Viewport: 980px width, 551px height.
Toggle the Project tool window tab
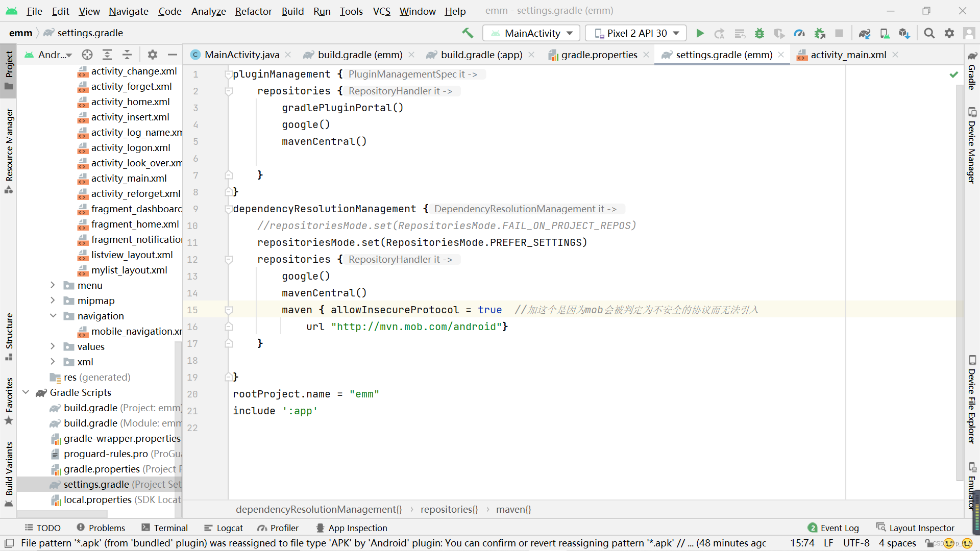point(9,70)
